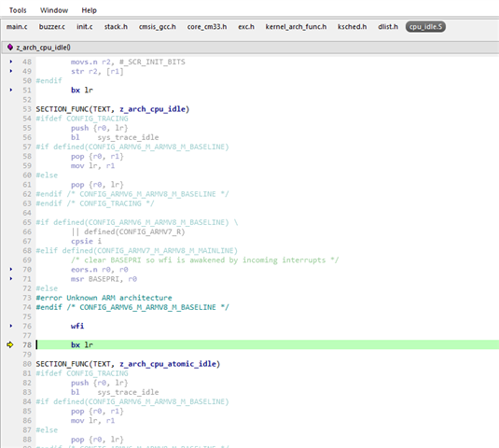Viewport: 499px width, 448px height.
Task: Toggle breakpoint marker at line 71
Action: (x=11, y=279)
